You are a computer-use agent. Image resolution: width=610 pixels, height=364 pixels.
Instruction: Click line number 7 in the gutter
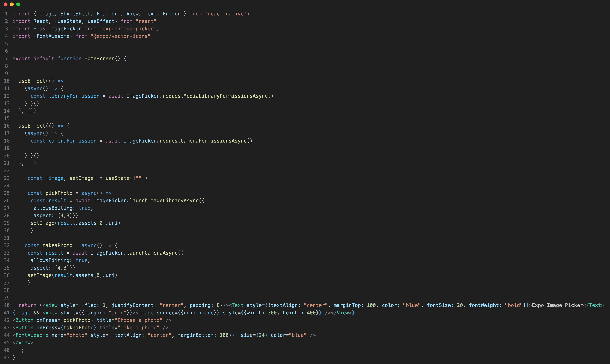(x=6, y=59)
